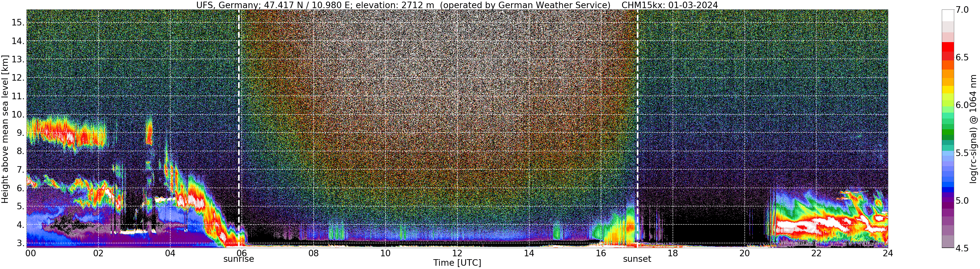The width and height of the screenshot is (980, 269).
Task: Click the y-axis tick label 6.
Action: click(x=21, y=188)
